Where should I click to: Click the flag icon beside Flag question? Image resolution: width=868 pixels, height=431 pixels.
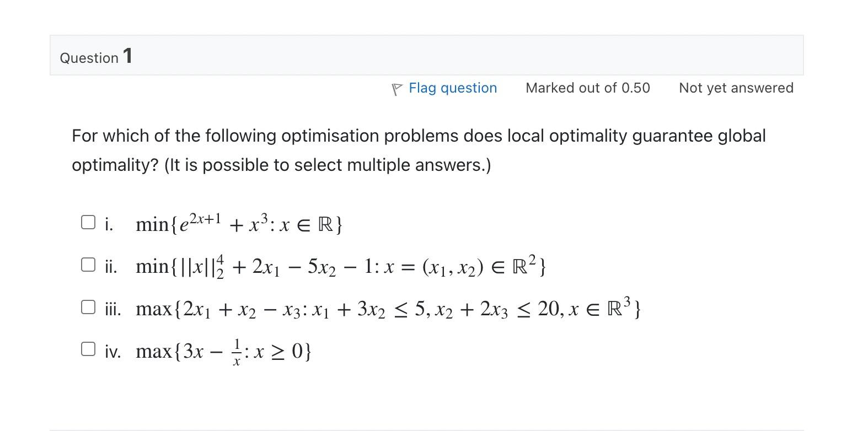pos(396,88)
